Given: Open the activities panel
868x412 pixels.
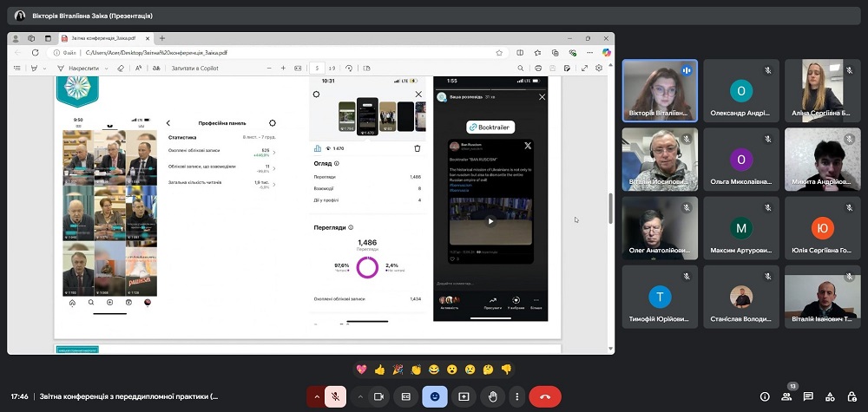Looking at the screenshot, I should click(x=830, y=396).
